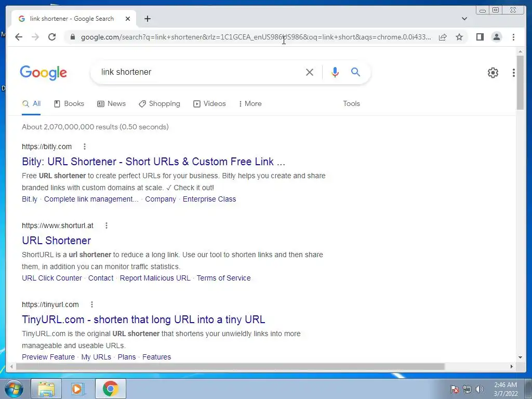Click the https://tinyurl.com address text
This screenshot has height=399, width=532.
50,304
